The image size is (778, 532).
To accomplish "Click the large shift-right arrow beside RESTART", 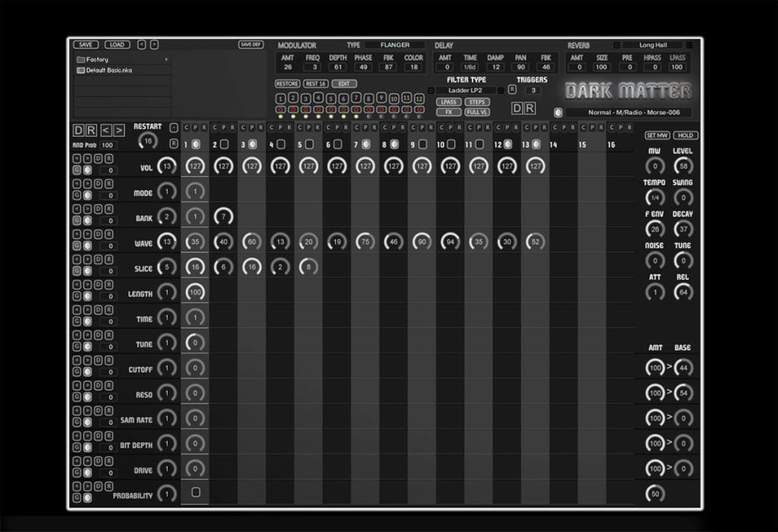I will (119, 131).
